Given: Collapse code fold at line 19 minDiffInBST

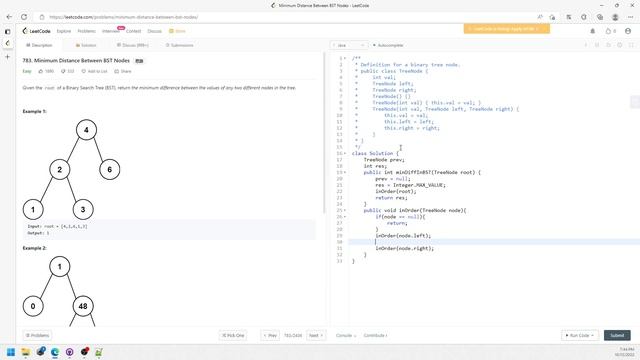Looking at the screenshot, I should tap(345, 172).
